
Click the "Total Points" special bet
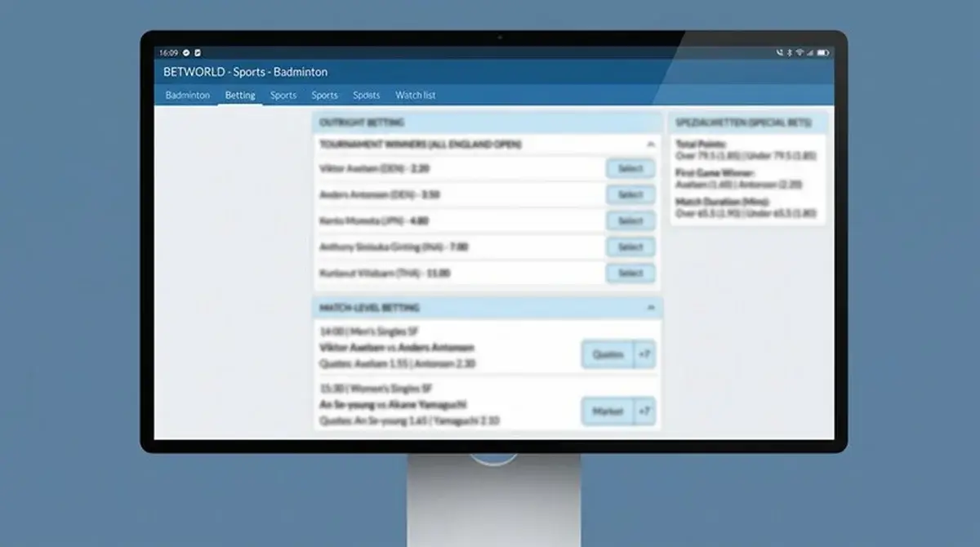point(746,149)
